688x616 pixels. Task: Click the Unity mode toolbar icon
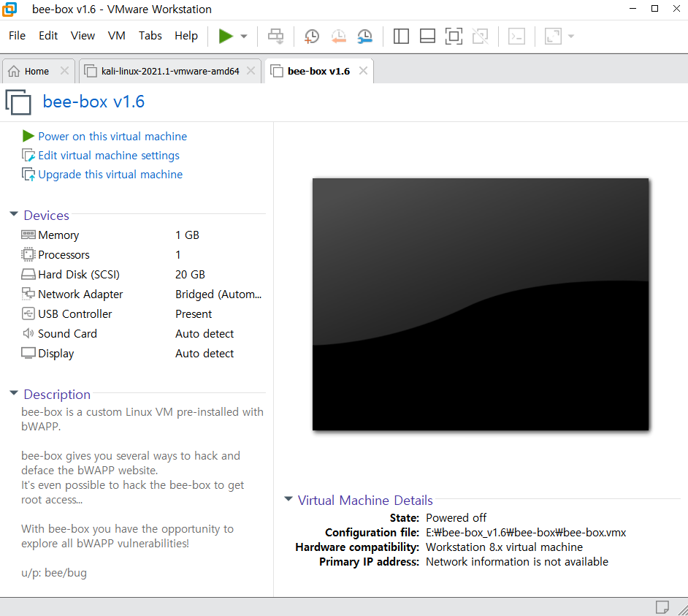pyautogui.click(x=480, y=36)
